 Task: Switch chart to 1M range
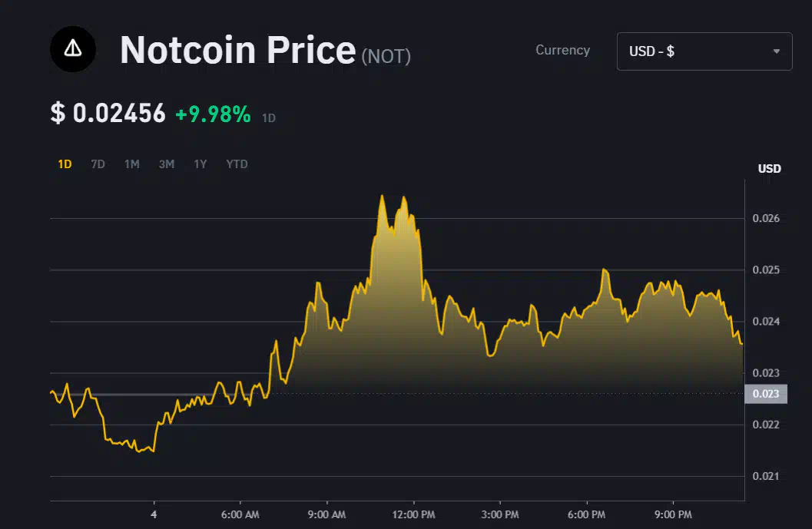tap(131, 164)
